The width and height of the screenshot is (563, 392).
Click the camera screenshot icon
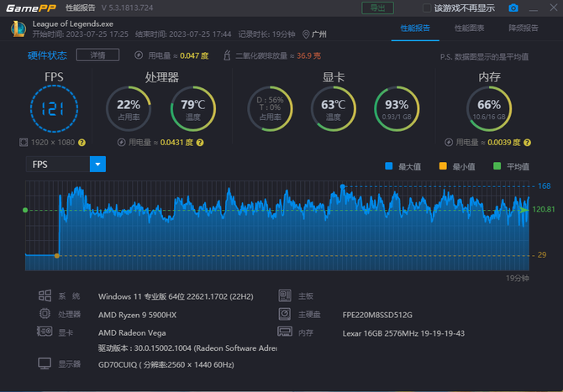513,8
